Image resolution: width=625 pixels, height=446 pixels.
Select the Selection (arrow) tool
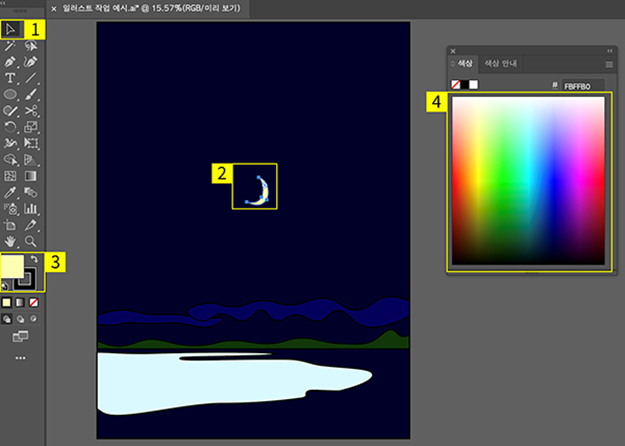pos(10,29)
